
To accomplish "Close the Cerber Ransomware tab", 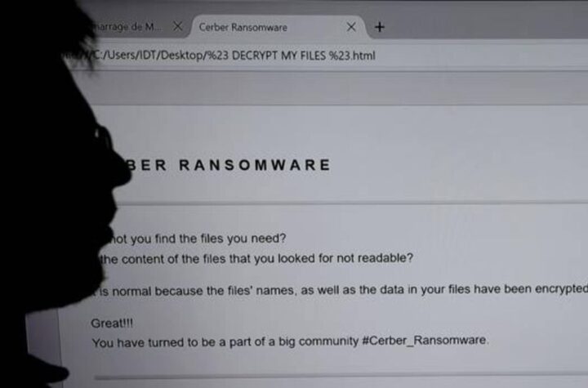I will click(351, 27).
